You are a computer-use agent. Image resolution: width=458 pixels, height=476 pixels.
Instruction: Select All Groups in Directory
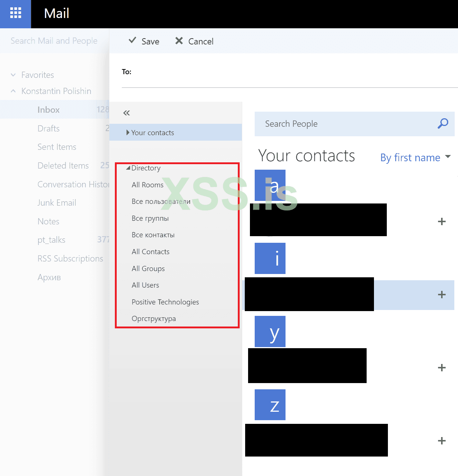(x=148, y=268)
